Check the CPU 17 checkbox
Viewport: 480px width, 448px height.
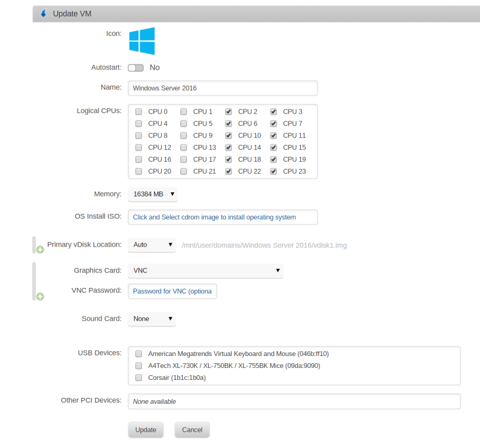[x=184, y=159]
